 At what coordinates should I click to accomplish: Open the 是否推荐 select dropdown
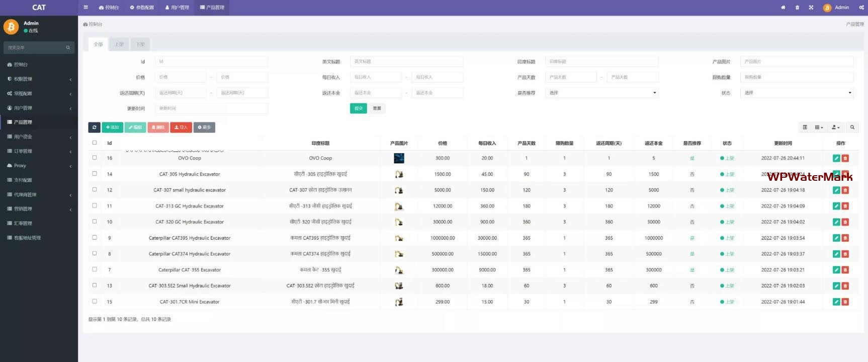pos(601,93)
